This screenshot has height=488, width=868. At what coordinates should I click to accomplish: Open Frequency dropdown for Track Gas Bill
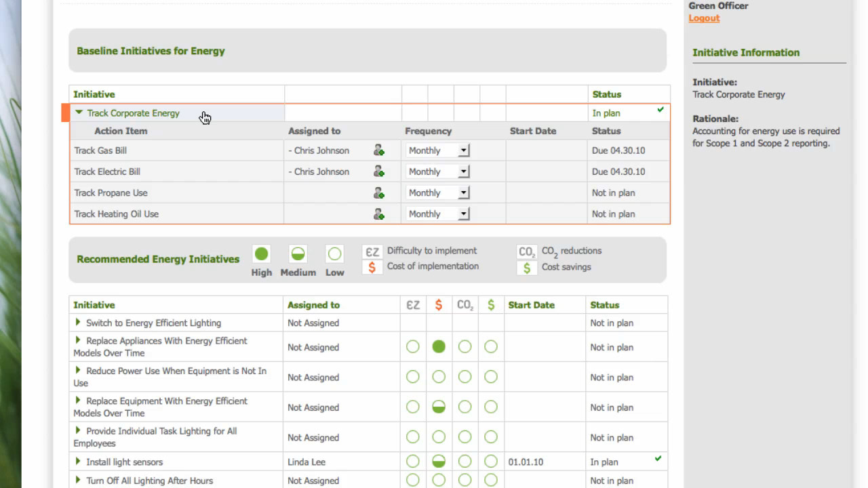(438, 150)
